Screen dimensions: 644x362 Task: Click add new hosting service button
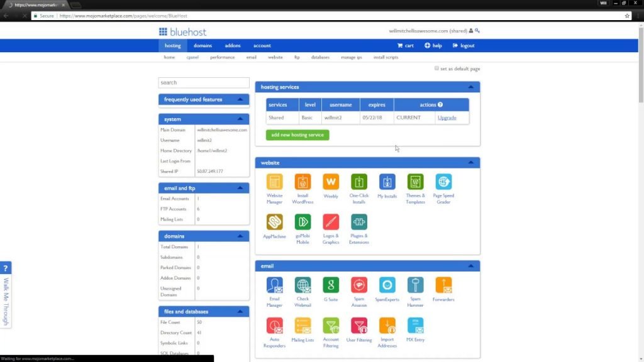tap(297, 134)
